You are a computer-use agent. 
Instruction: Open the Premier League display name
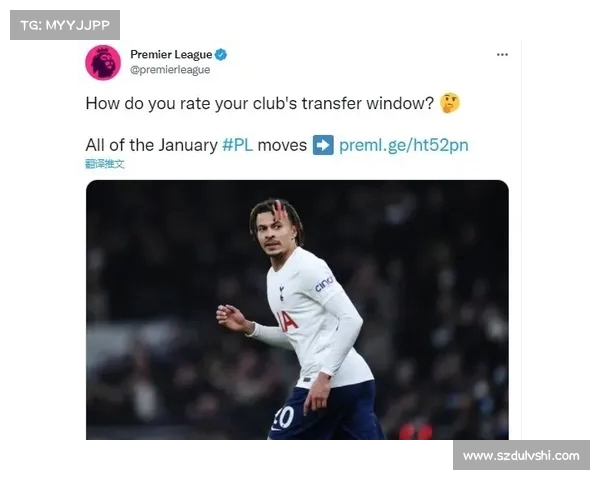click(x=171, y=54)
